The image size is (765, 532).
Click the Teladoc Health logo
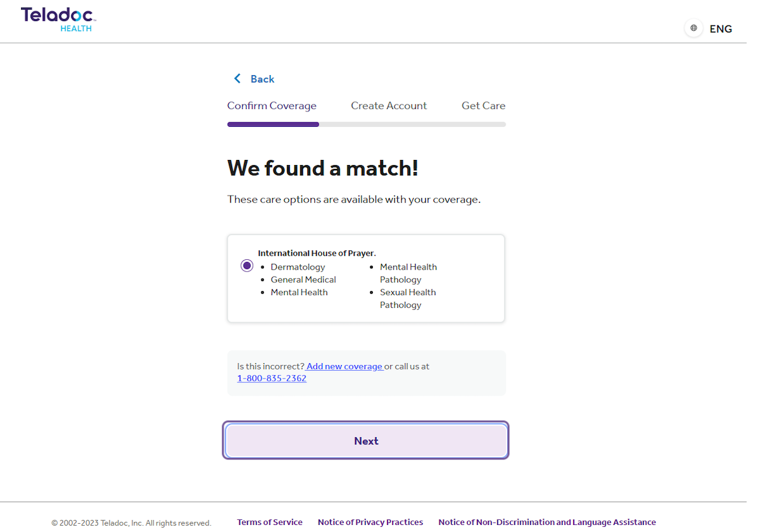click(58, 19)
